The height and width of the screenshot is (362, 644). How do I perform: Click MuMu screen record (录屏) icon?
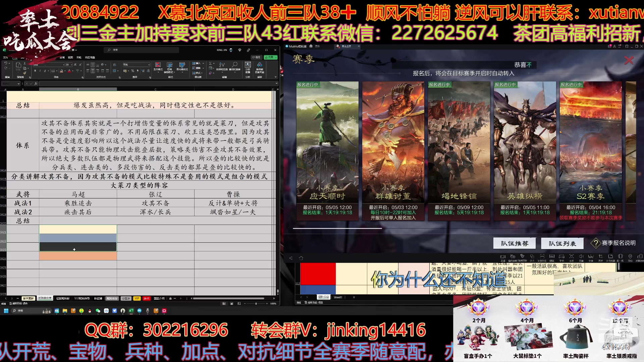[x=503, y=258]
